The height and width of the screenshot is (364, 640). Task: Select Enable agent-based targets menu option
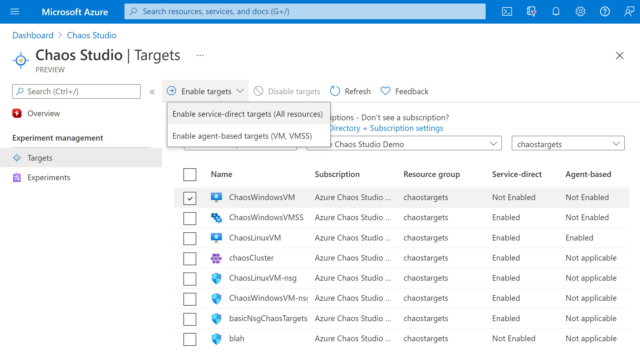(242, 136)
